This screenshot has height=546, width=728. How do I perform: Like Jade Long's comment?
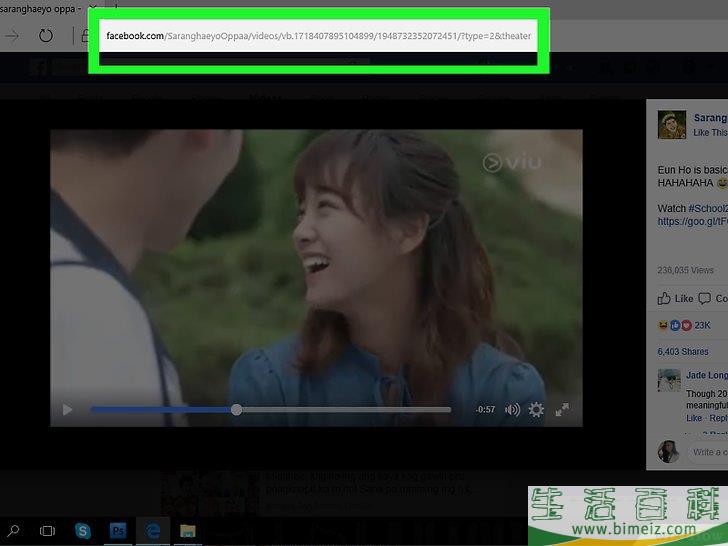click(x=694, y=418)
